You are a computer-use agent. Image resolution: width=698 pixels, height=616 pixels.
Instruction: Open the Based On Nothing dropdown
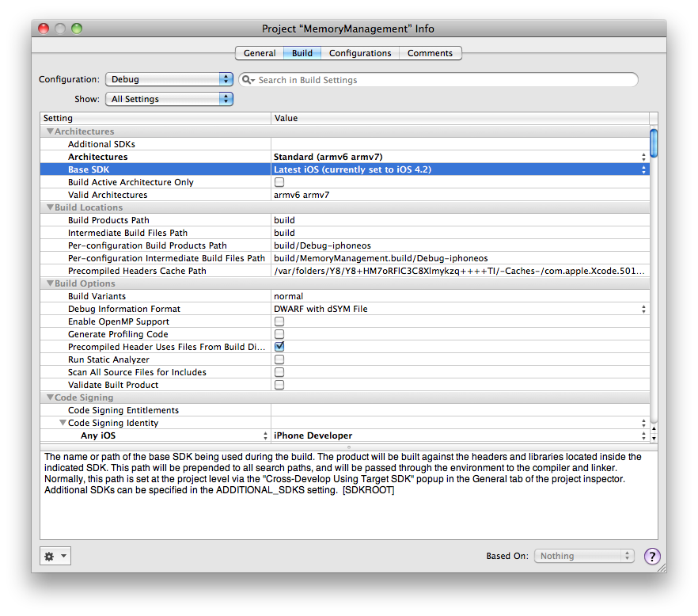[x=584, y=556]
